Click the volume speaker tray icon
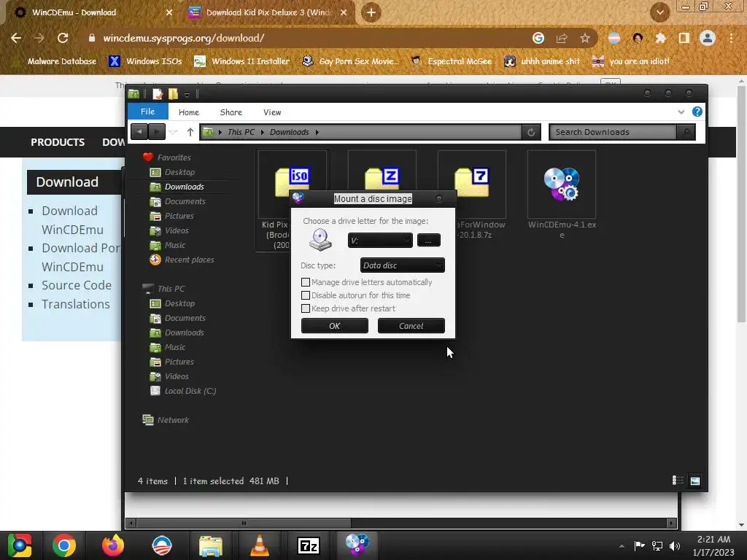 point(675,545)
